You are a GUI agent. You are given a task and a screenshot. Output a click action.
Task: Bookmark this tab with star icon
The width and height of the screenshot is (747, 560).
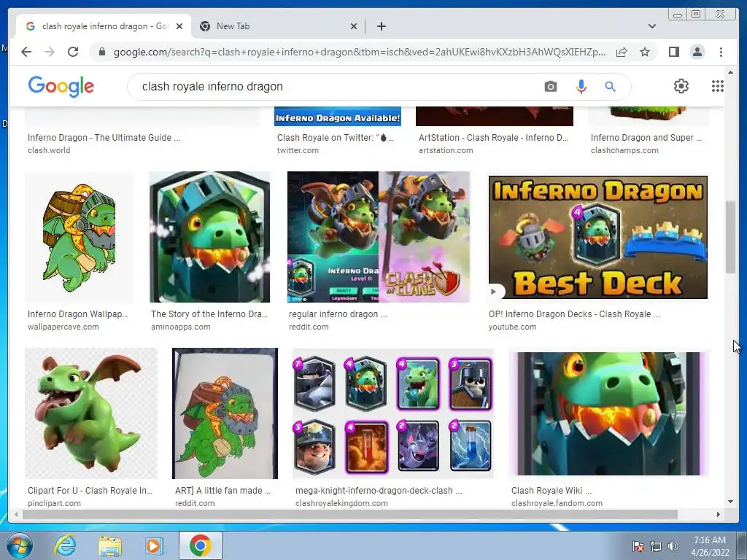click(x=645, y=52)
